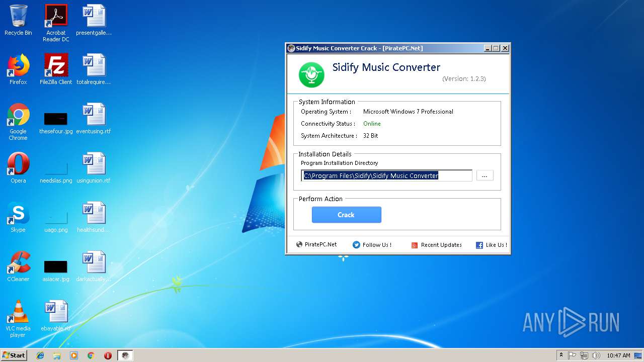Viewport: 644px width, 362px height.
Task: Select the CCleaner desktop shortcut
Action: [18, 266]
